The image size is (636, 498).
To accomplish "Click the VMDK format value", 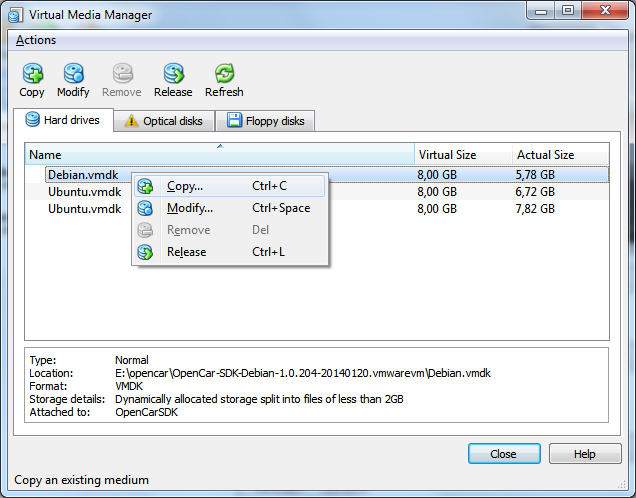I will point(129,386).
